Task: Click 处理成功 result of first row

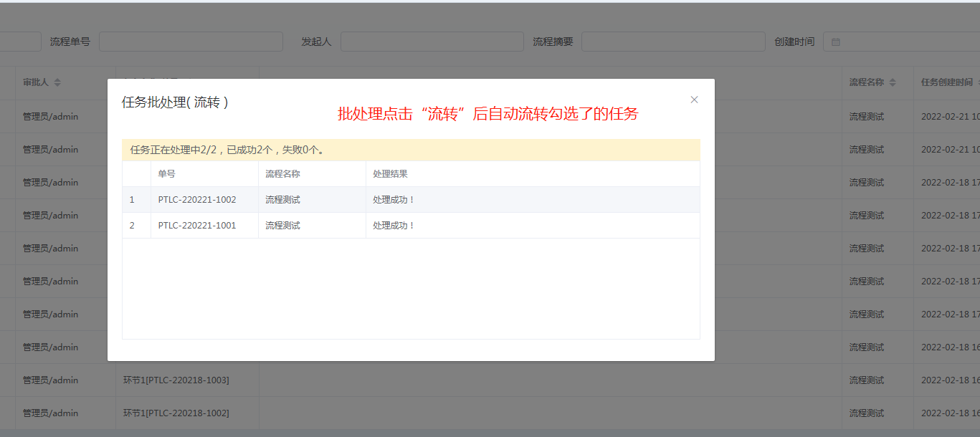Action: coord(394,200)
